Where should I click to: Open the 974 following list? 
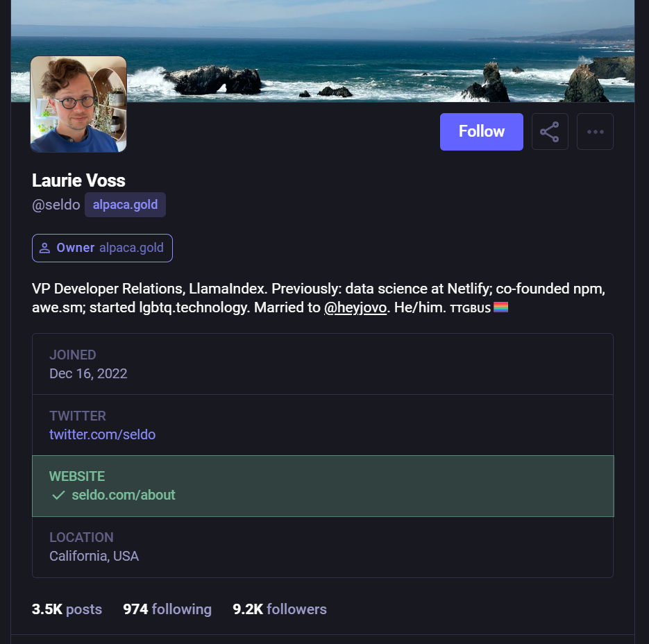tap(167, 609)
